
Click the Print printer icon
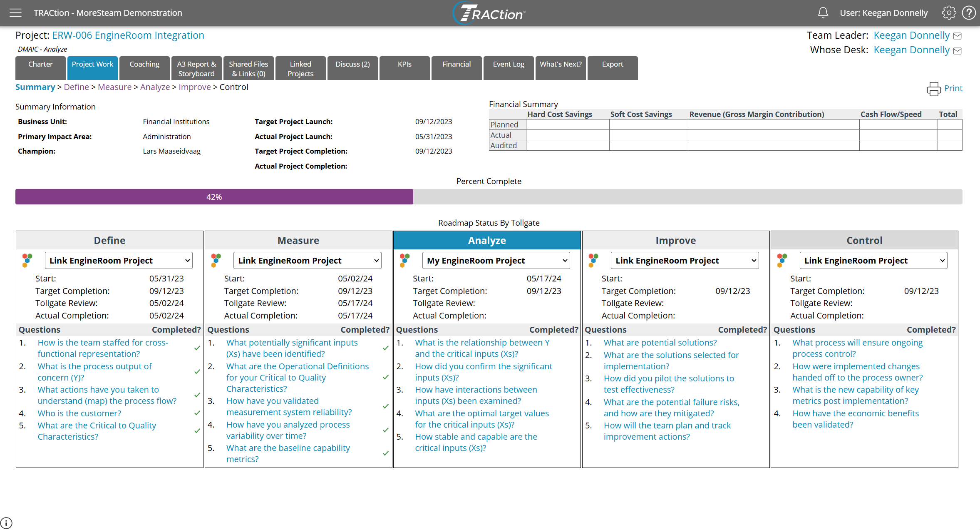(934, 89)
